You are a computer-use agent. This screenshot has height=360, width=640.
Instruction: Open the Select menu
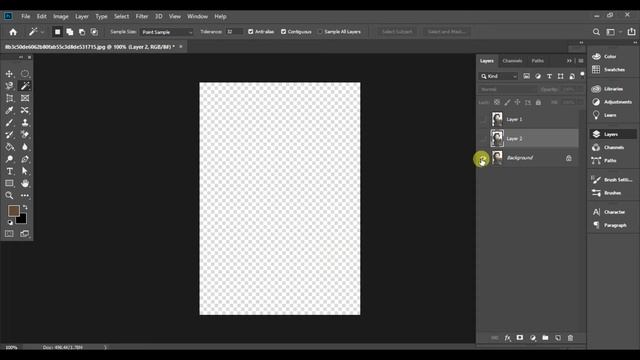pyautogui.click(x=121, y=16)
